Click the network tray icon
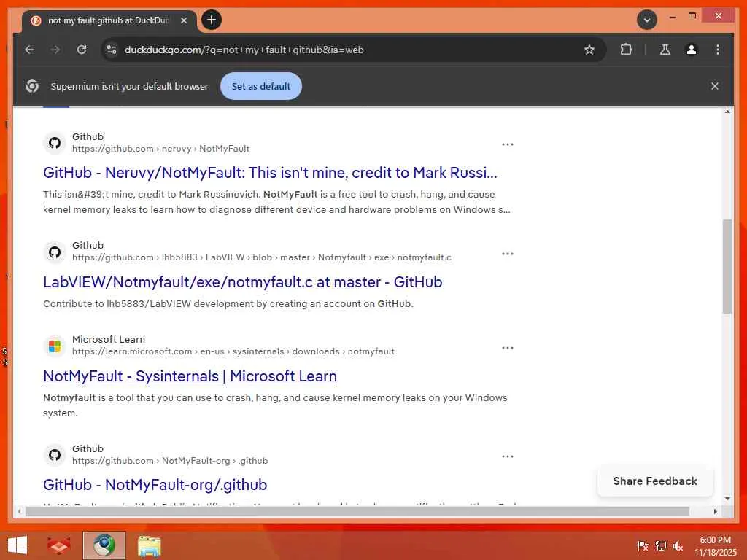Screen dimensions: 747x560 660,545
